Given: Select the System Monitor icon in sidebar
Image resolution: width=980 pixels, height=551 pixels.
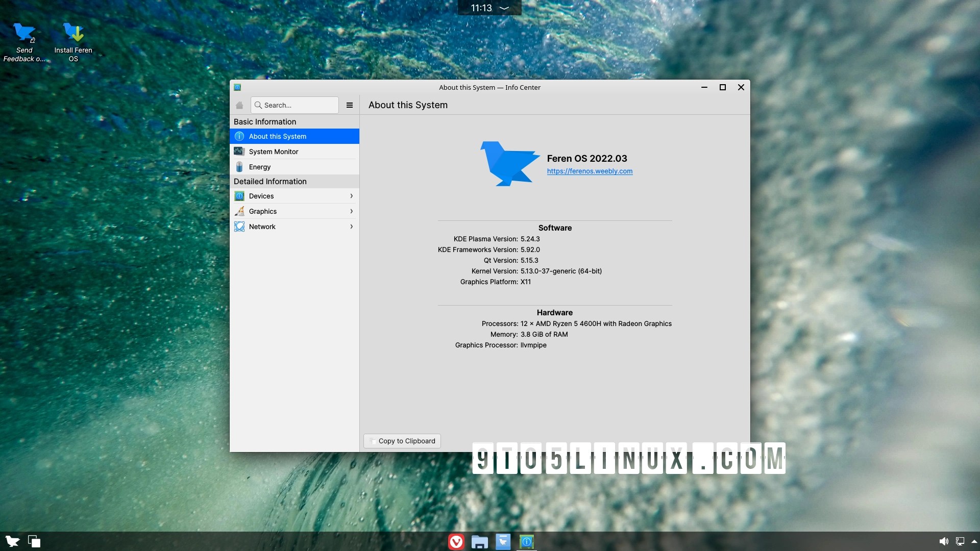Looking at the screenshot, I should click(x=239, y=151).
